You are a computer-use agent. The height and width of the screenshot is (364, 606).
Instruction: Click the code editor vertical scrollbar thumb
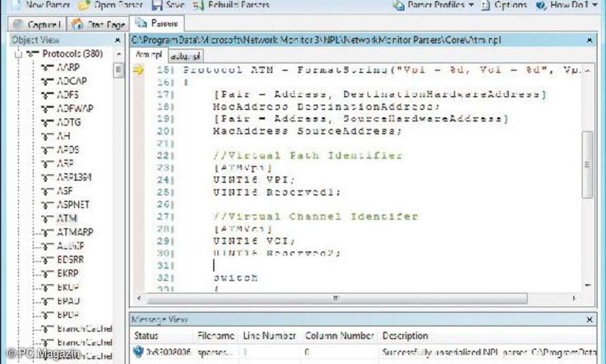587,165
